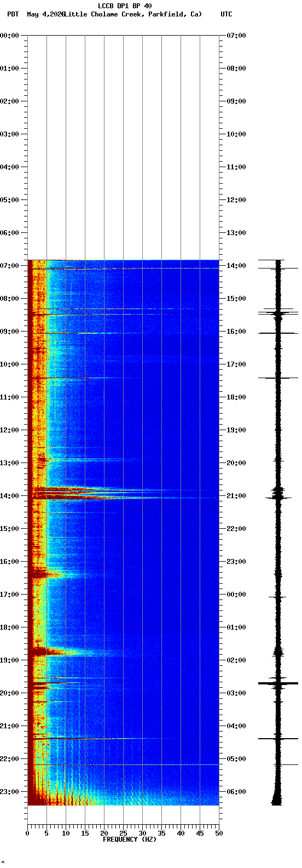Select the 'UTC' timezone label in the header
Image resolution: width=302 pixels, height=868 pixels.
click(226, 14)
